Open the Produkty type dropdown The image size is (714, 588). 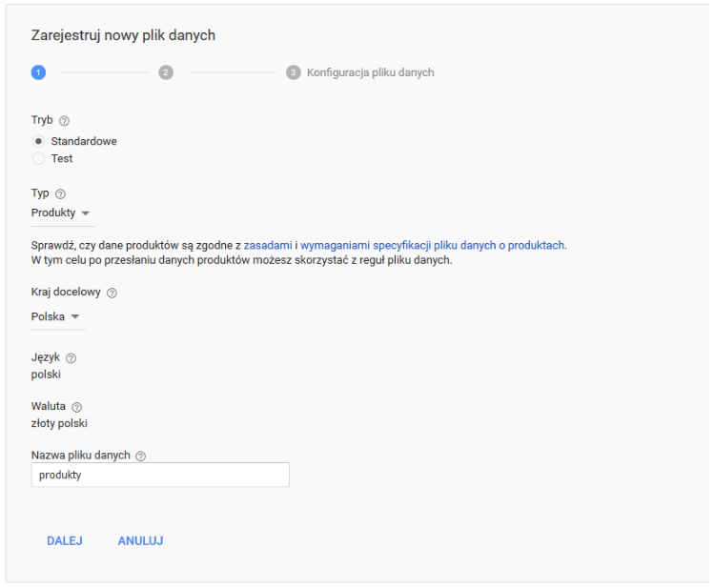click(x=60, y=213)
